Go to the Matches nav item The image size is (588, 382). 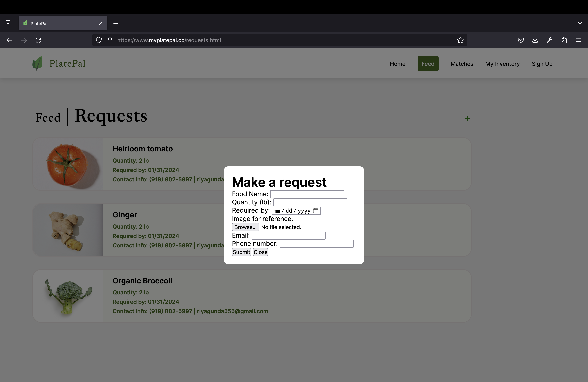tap(462, 64)
